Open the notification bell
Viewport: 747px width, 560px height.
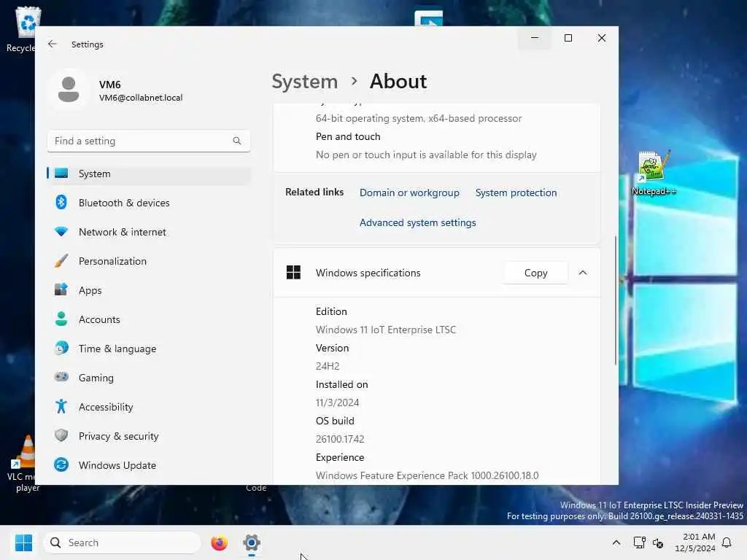coord(727,542)
